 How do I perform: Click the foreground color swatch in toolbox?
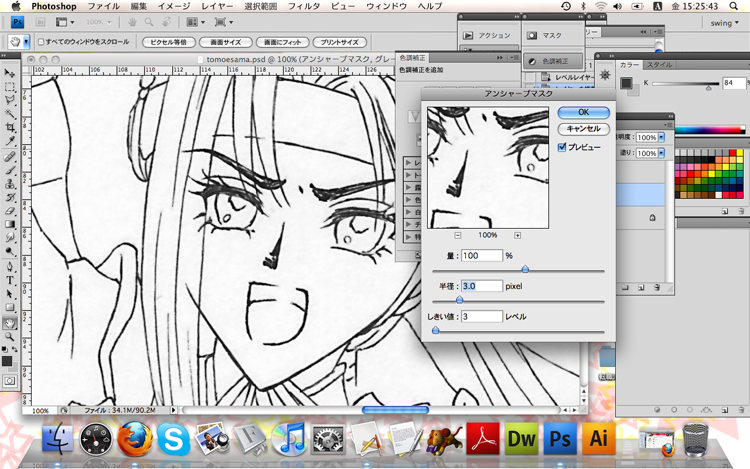(7, 361)
